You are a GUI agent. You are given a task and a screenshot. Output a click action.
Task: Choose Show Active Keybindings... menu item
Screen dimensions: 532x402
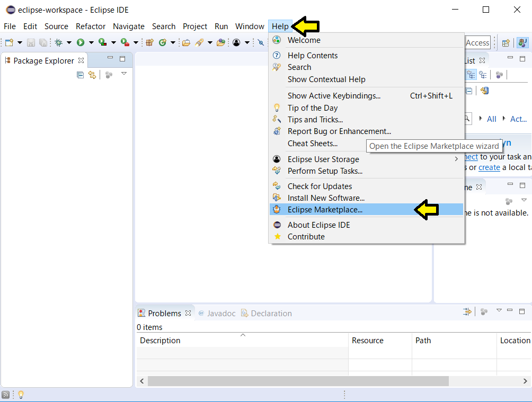tap(367, 96)
